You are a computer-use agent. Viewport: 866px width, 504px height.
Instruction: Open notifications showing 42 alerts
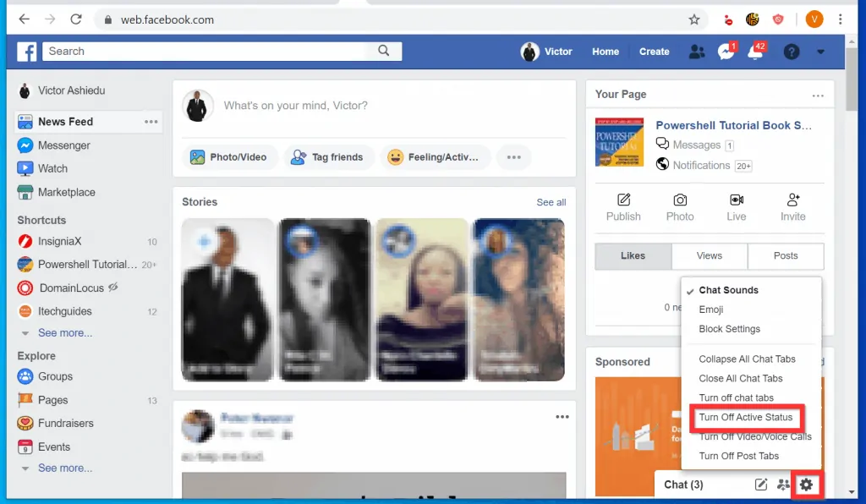tap(753, 52)
